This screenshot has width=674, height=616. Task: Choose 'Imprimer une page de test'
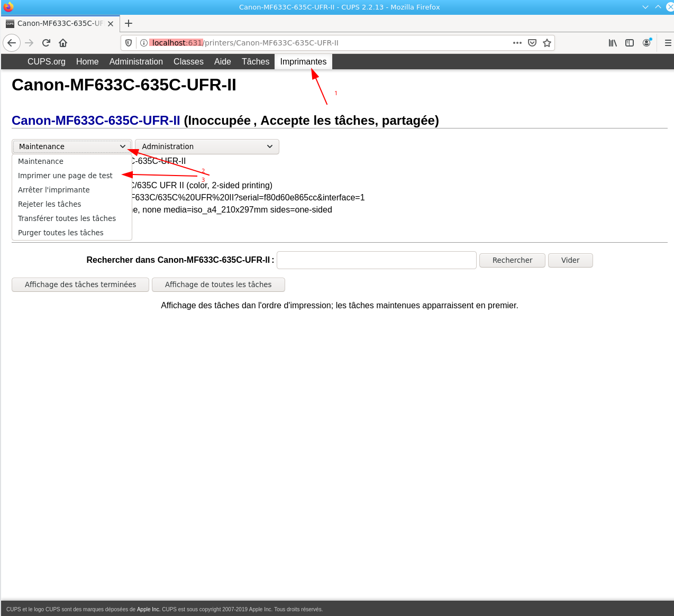(x=72, y=176)
